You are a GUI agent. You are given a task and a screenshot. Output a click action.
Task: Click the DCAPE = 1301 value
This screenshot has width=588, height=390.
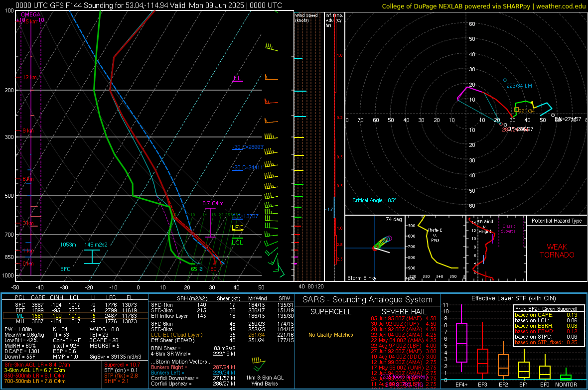point(22,351)
